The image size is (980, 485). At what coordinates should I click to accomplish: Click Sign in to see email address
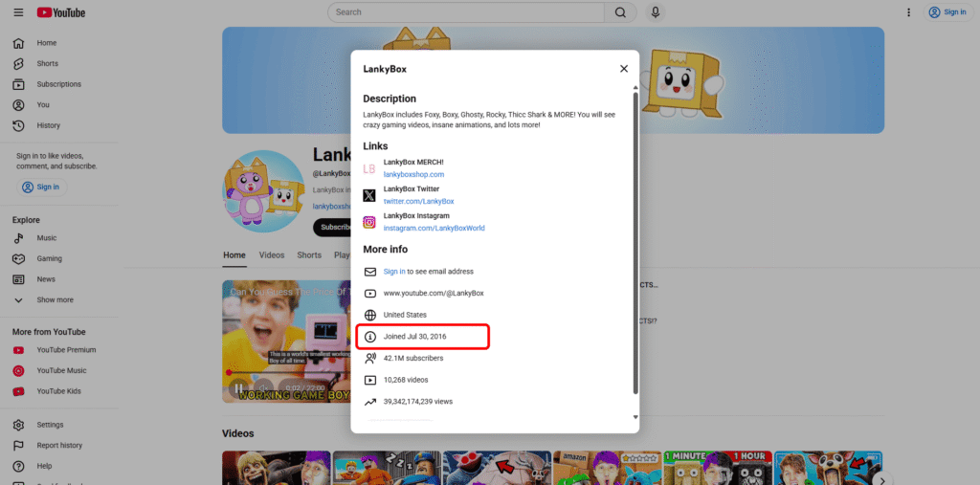point(394,272)
